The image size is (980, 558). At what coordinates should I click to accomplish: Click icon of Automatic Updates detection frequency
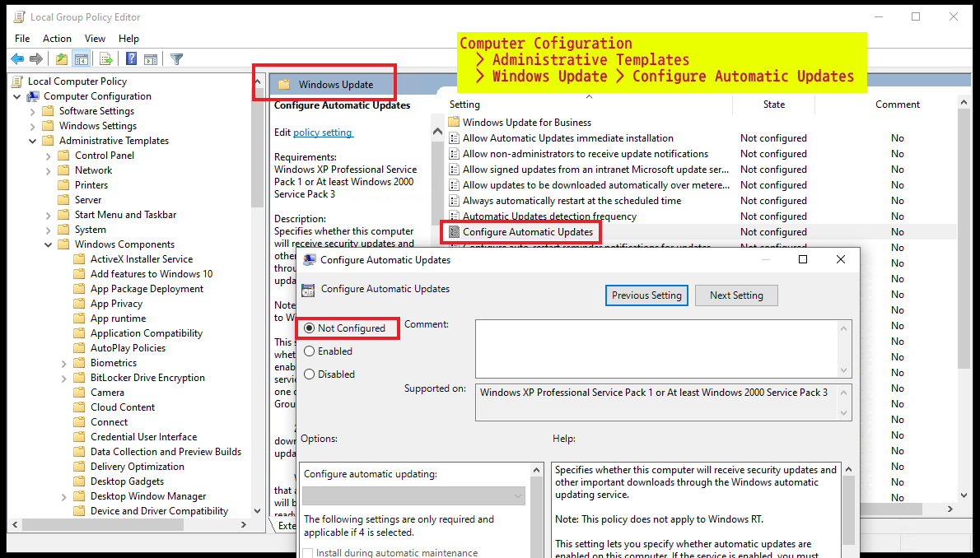coord(455,216)
